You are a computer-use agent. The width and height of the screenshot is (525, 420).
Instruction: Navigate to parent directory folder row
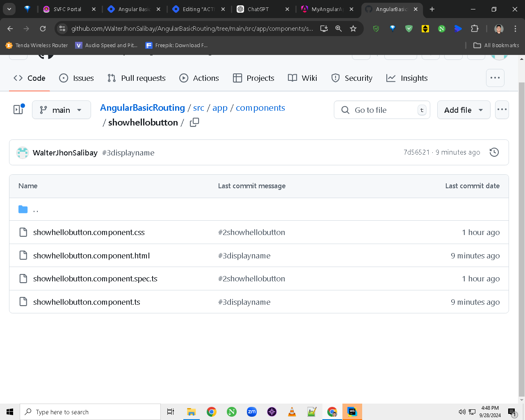(259, 209)
